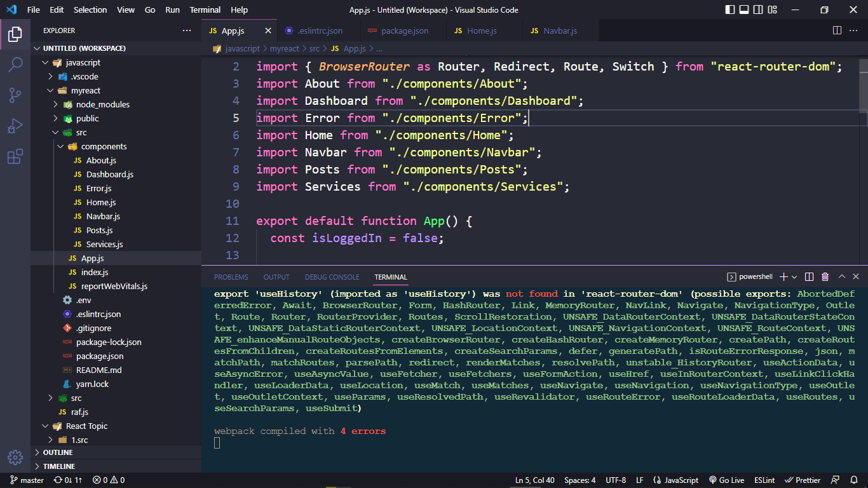
Task: Go to line via Ln 5, Col 40
Action: click(x=534, y=480)
